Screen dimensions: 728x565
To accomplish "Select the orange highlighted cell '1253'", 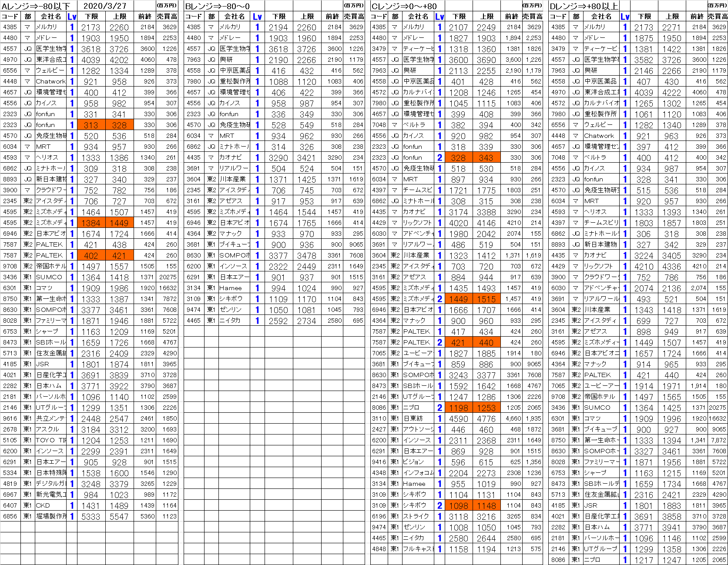I will click(x=486, y=408).
